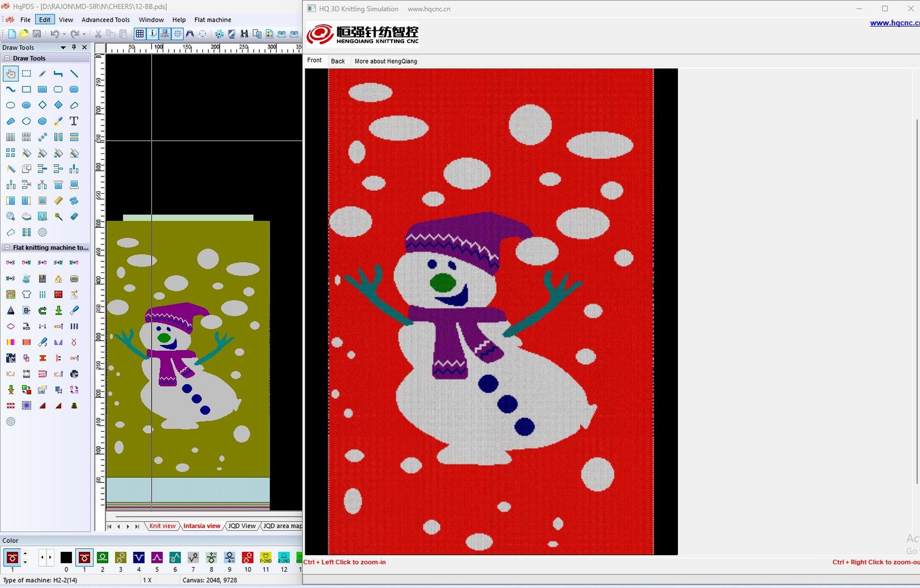Select the Pencil draw tool
920x588 pixels.
click(x=43, y=74)
